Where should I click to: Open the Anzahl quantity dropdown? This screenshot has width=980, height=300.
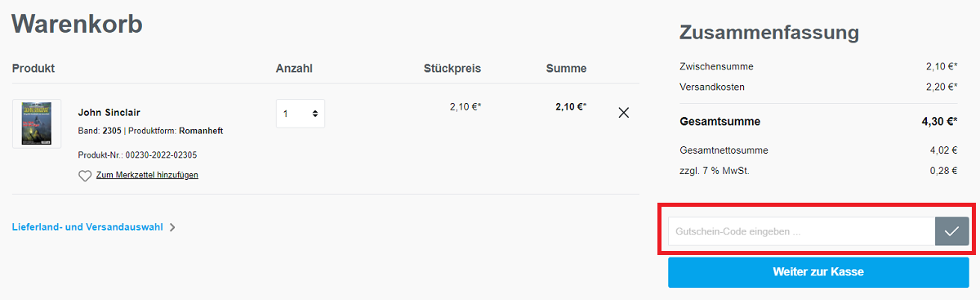[300, 114]
